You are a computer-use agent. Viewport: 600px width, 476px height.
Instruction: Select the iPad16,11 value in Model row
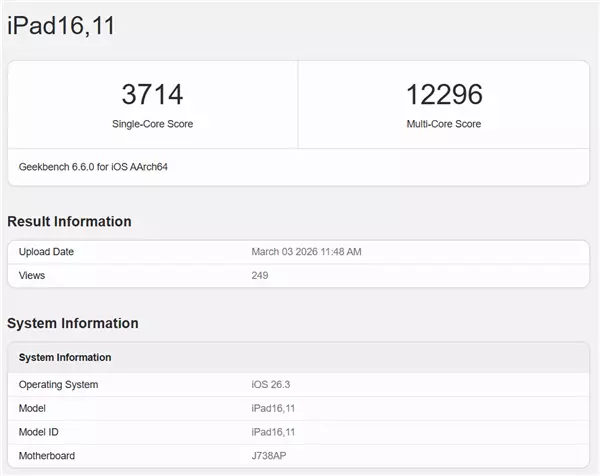(273, 408)
